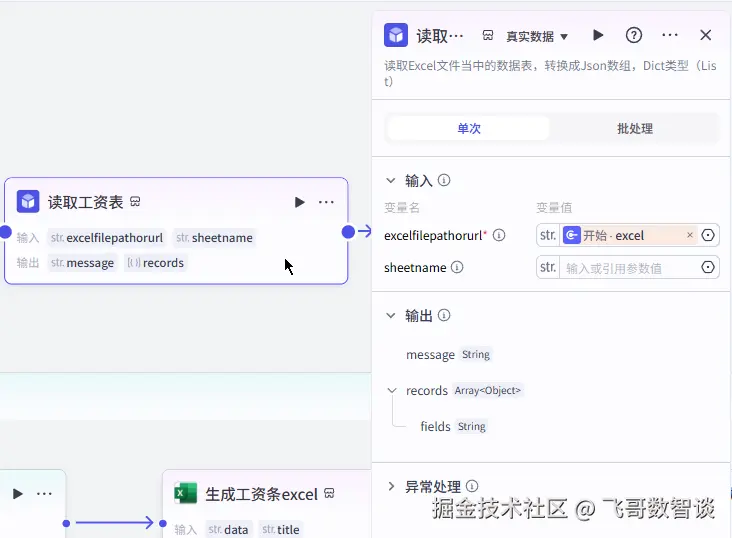732x538 pixels.
Task: Open the more options menu on the 读取工资表 node
Action: 326,202
